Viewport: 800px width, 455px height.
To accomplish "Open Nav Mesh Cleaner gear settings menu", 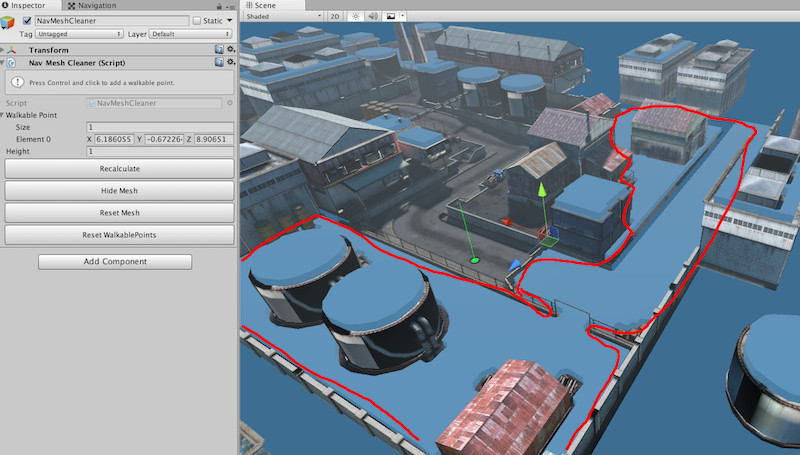I will coord(231,62).
